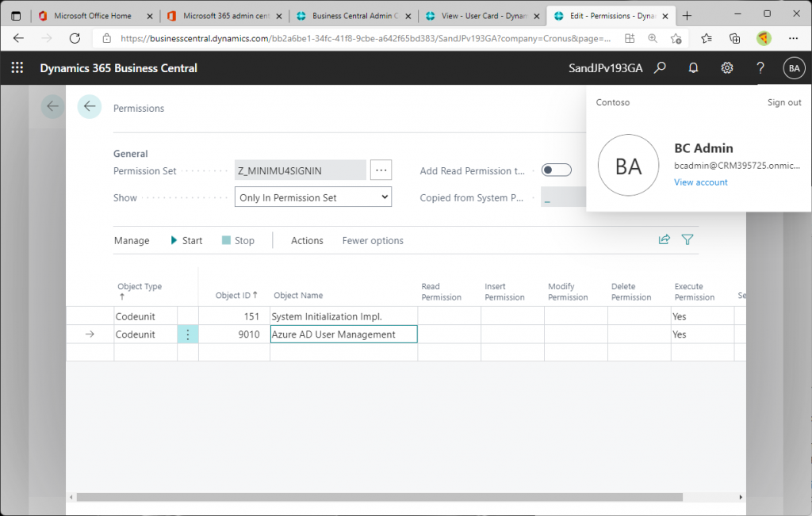Click the horizontal scrollbar right arrow

tap(741, 497)
